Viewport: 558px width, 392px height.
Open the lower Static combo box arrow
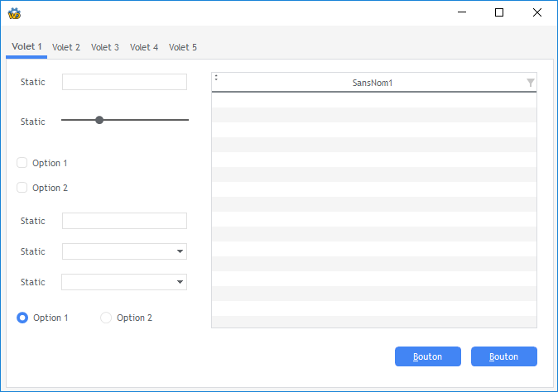point(180,282)
